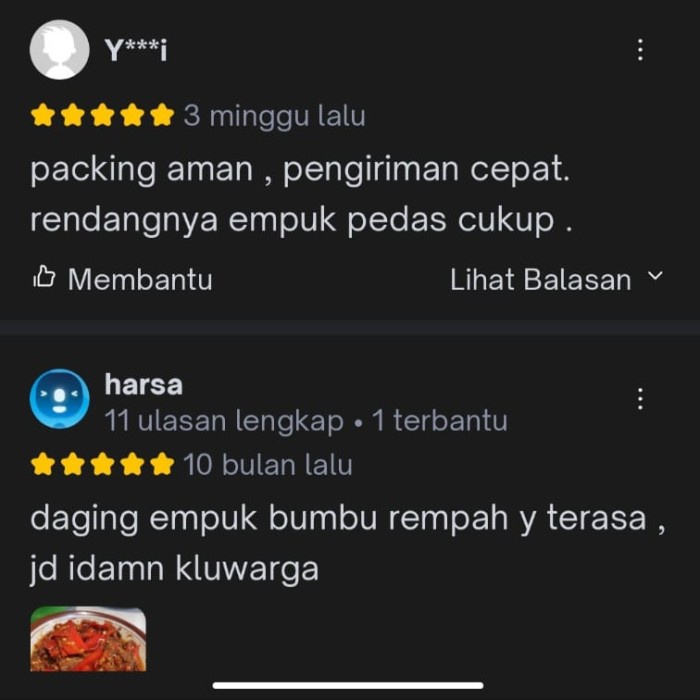Show replies by clicking Lihat Balasan text
The height and width of the screenshot is (700, 700).
pos(541,279)
